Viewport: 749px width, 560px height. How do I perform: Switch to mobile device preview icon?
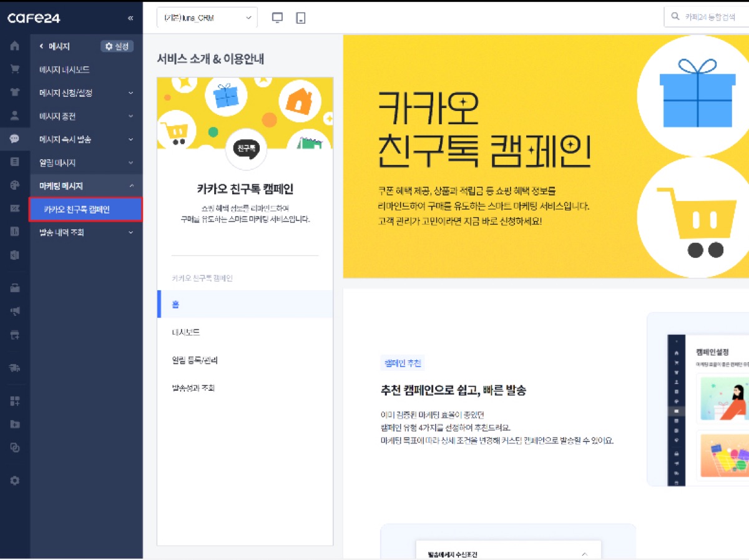301,18
